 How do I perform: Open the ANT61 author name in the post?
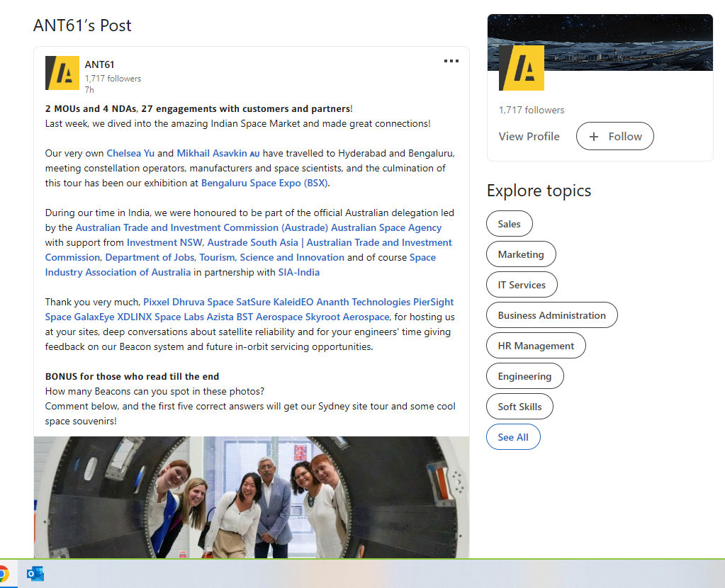pos(99,64)
